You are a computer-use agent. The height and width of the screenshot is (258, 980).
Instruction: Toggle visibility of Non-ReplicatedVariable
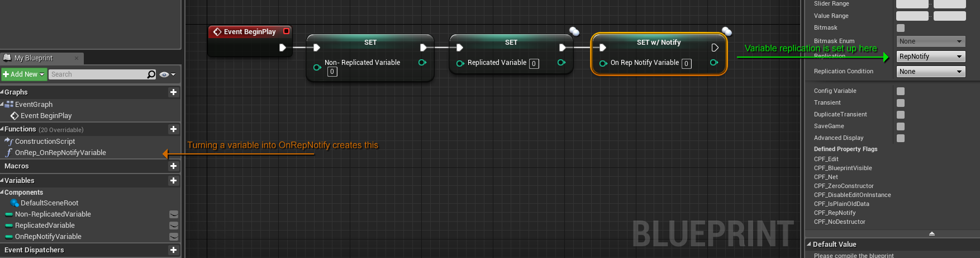coord(174,214)
